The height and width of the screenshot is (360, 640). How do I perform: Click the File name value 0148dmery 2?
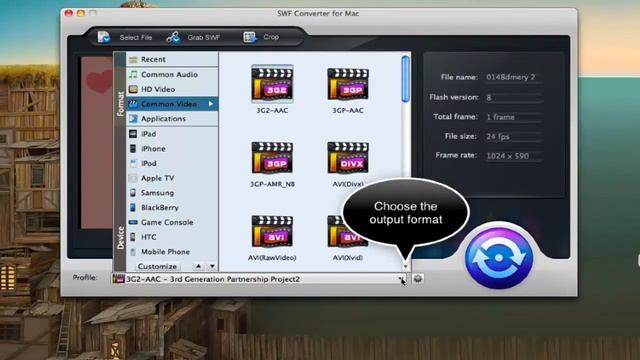(510, 77)
